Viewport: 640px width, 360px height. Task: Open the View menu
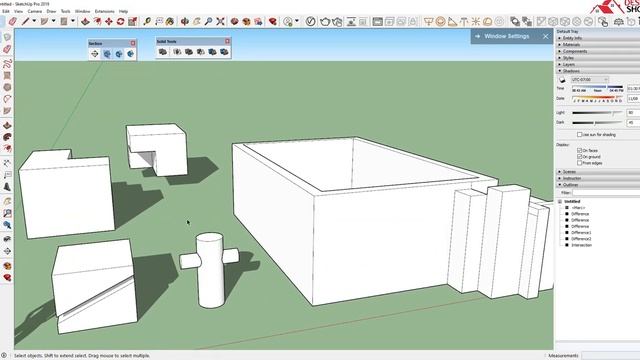point(18,11)
